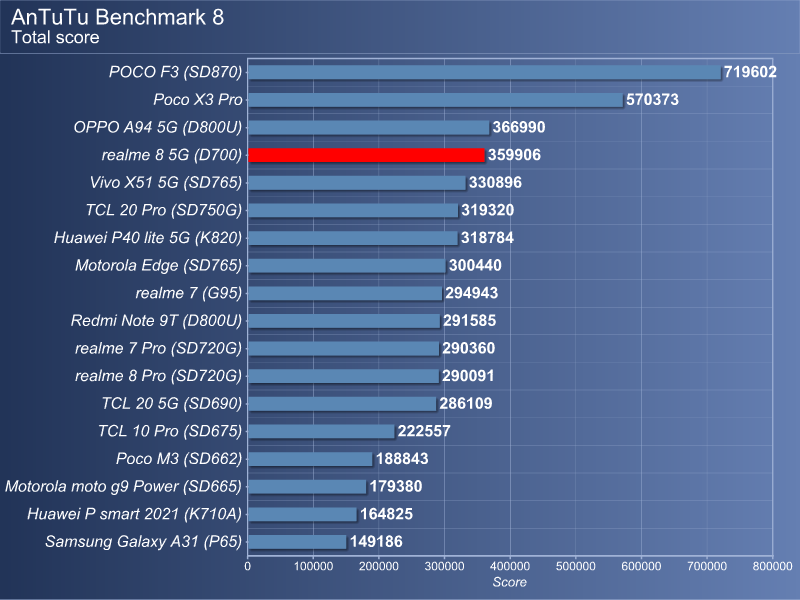800x600 pixels.
Task: Select the "OPPO A94 5G (D800U)" label
Action: [158, 127]
